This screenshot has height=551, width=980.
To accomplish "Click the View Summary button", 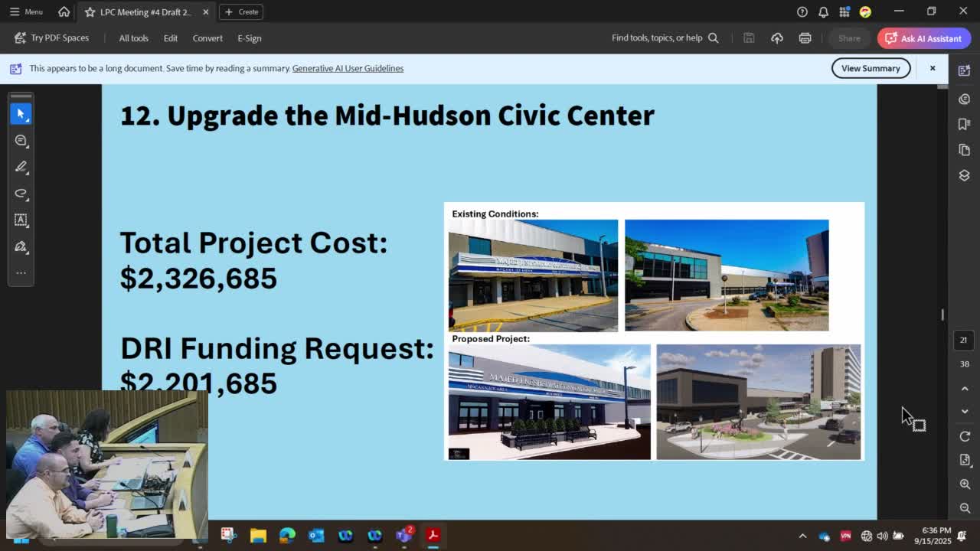I will point(871,68).
